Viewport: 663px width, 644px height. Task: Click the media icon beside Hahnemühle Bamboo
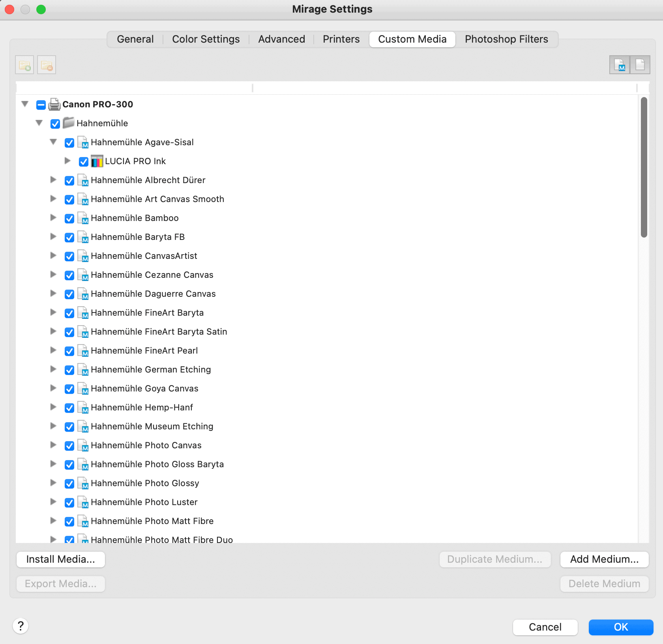83,218
